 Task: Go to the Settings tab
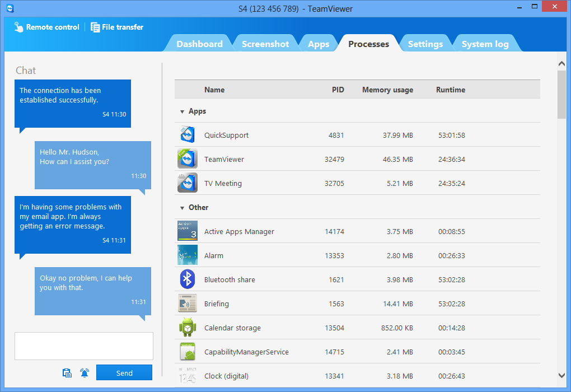[x=425, y=44]
